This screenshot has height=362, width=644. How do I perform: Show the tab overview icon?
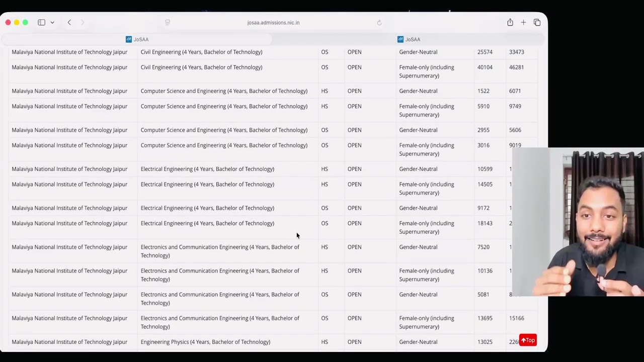tap(537, 23)
